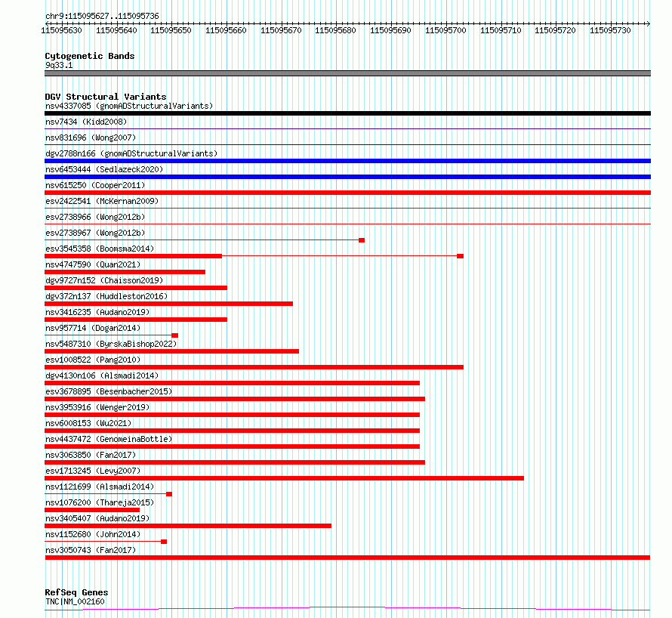
Task: Click ruler tick label 115095630
Action: pyautogui.click(x=61, y=30)
